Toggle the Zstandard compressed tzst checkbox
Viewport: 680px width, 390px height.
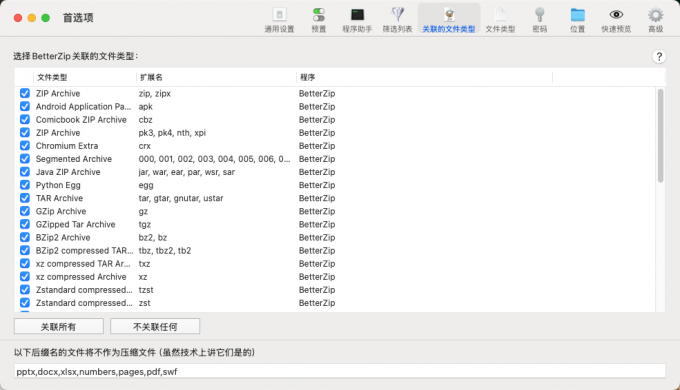click(x=25, y=289)
